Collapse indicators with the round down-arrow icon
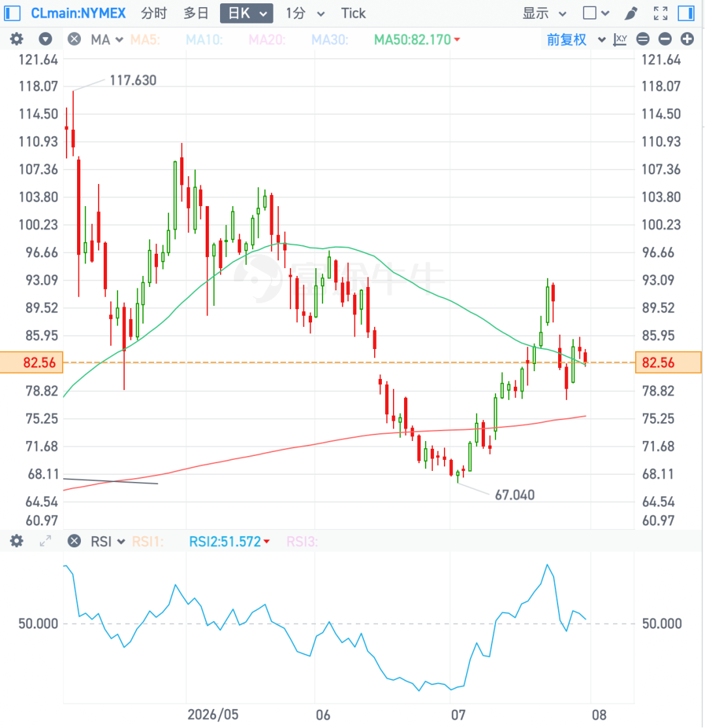The image size is (705, 728). pyautogui.click(x=45, y=39)
